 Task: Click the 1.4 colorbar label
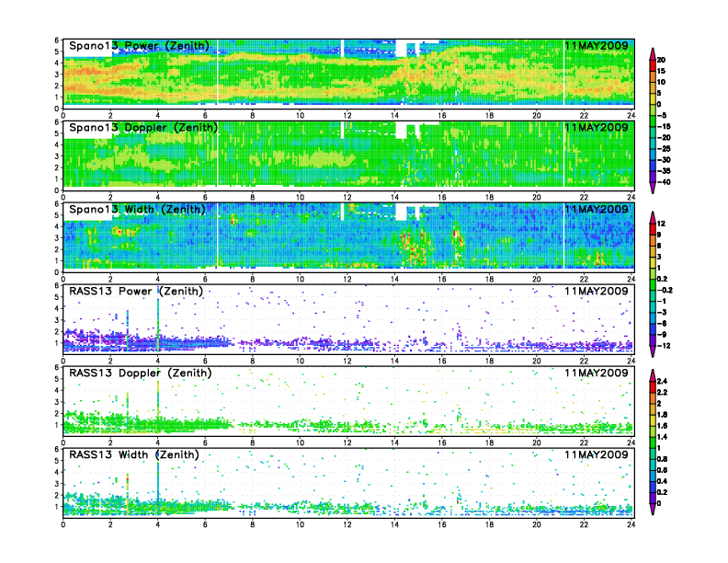click(x=663, y=437)
